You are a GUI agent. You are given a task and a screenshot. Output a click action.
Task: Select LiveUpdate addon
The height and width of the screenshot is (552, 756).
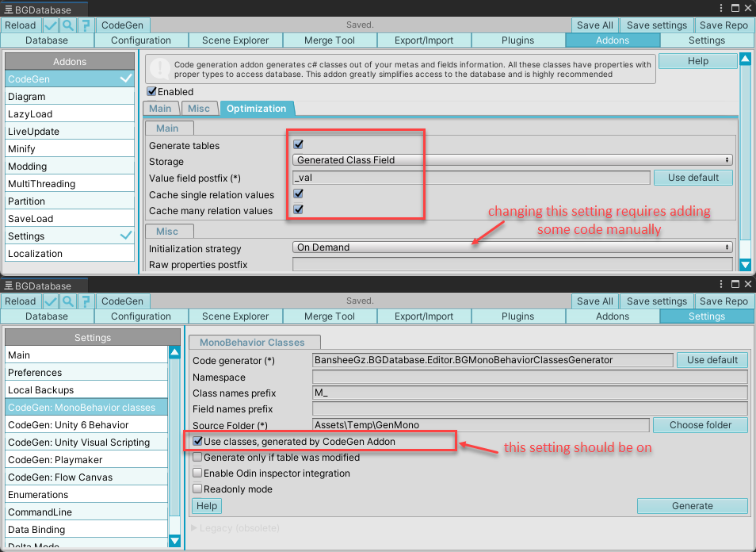(70, 131)
